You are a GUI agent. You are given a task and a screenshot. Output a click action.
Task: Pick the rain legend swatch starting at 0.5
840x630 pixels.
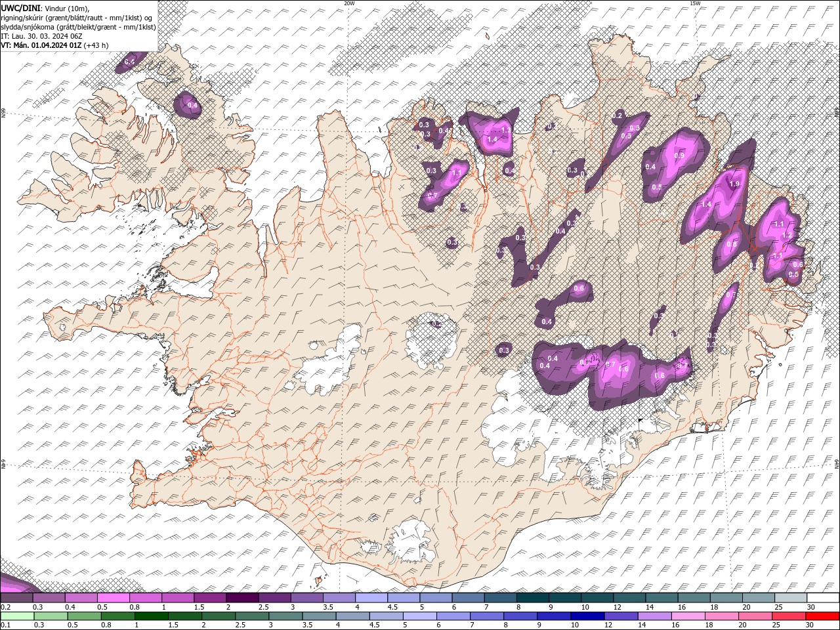(84, 616)
